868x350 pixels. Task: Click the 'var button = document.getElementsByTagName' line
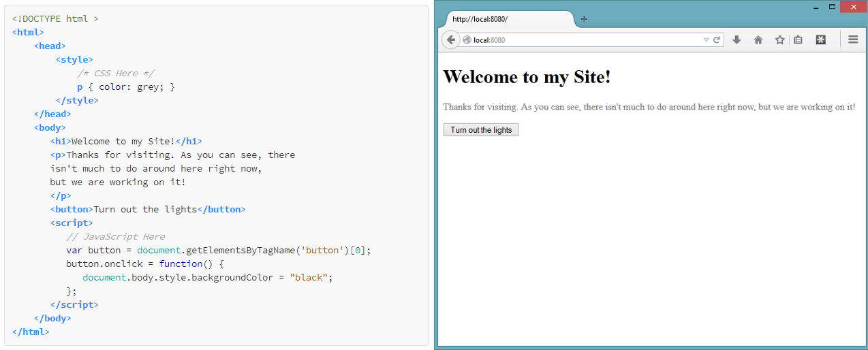[219, 251]
